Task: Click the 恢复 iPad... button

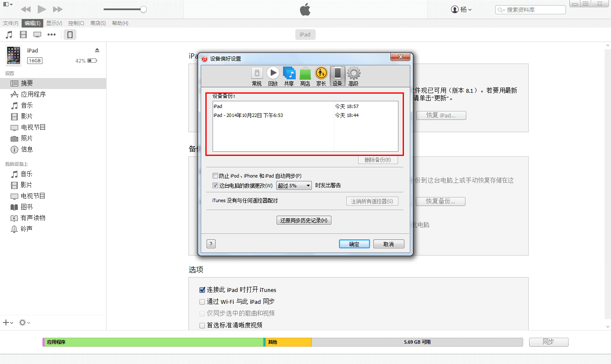Action: [x=441, y=115]
